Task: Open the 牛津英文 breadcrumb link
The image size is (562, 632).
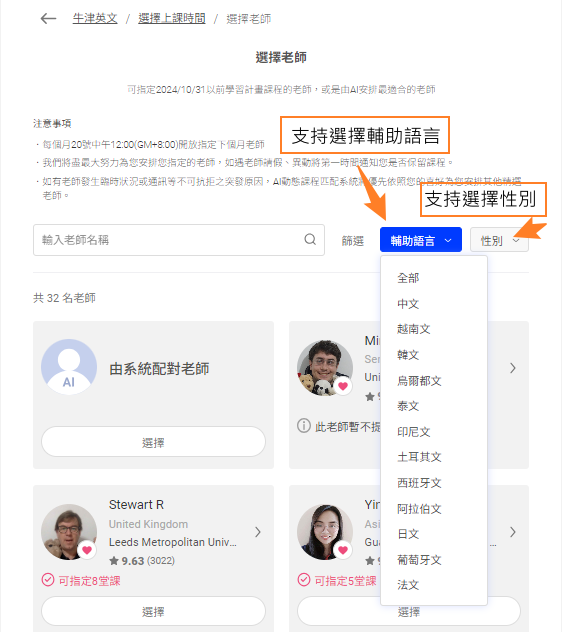Action: point(95,19)
